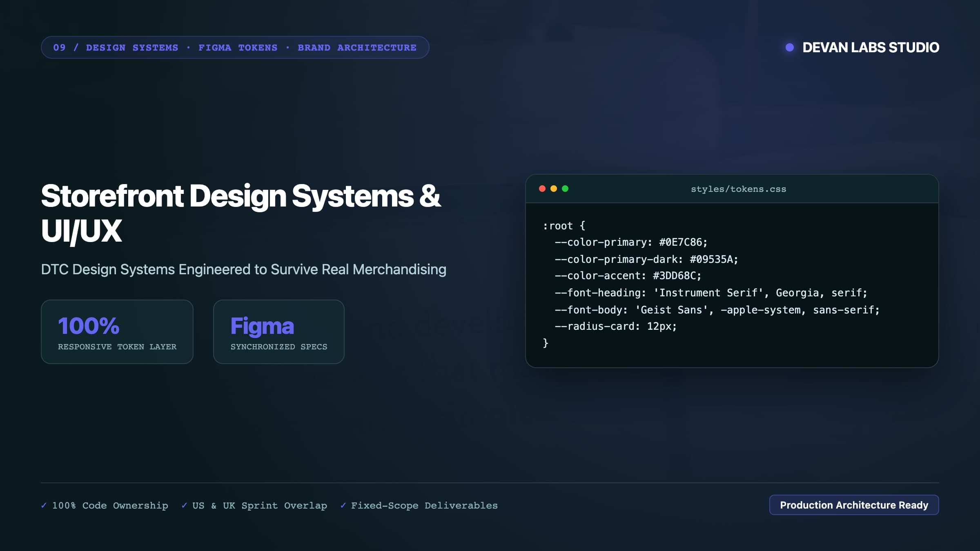Click the DTC Design Systems subtitle text
This screenshot has height=551, width=980.
(x=244, y=269)
